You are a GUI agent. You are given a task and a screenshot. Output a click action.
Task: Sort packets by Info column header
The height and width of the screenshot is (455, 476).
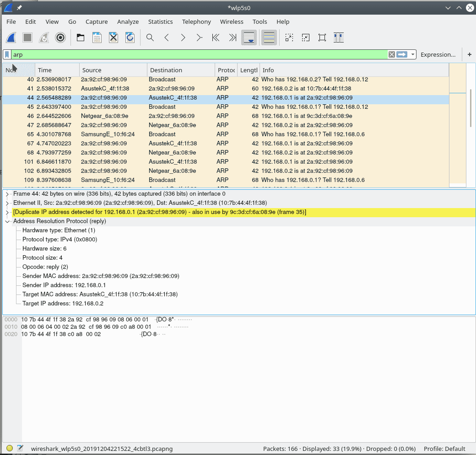pyautogui.click(x=354, y=70)
